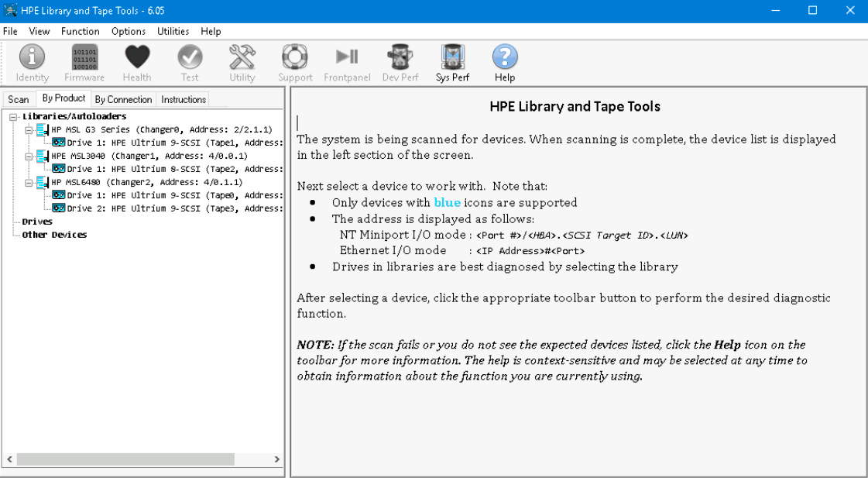This screenshot has width=868, height=478.
Task: Select the Other Devices tree category
Action: [x=54, y=235]
